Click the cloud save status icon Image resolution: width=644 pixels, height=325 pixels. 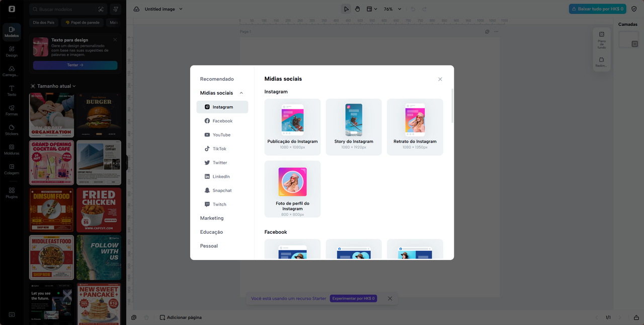(x=136, y=9)
